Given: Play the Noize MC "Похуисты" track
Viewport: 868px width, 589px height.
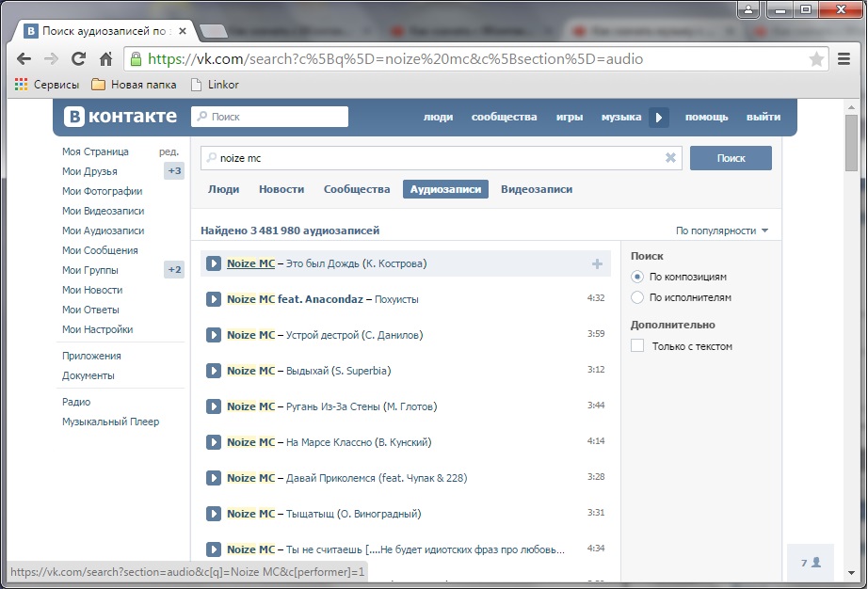Looking at the screenshot, I should pyautogui.click(x=214, y=299).
